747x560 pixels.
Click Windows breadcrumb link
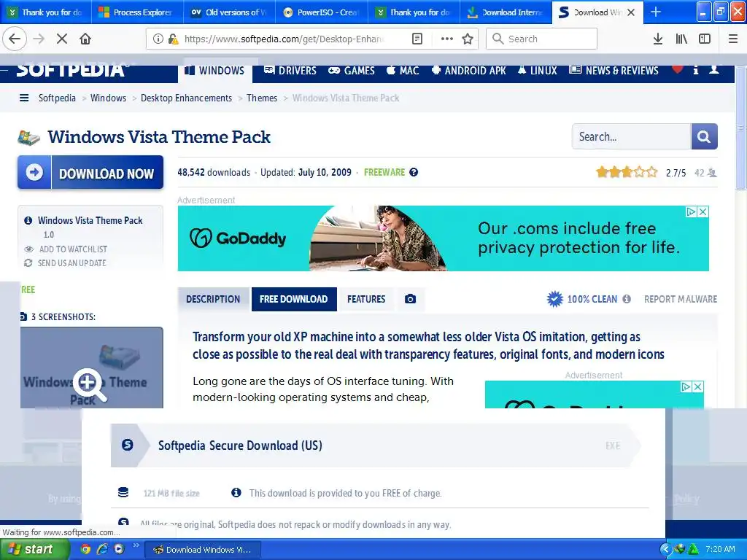point(108,98)
